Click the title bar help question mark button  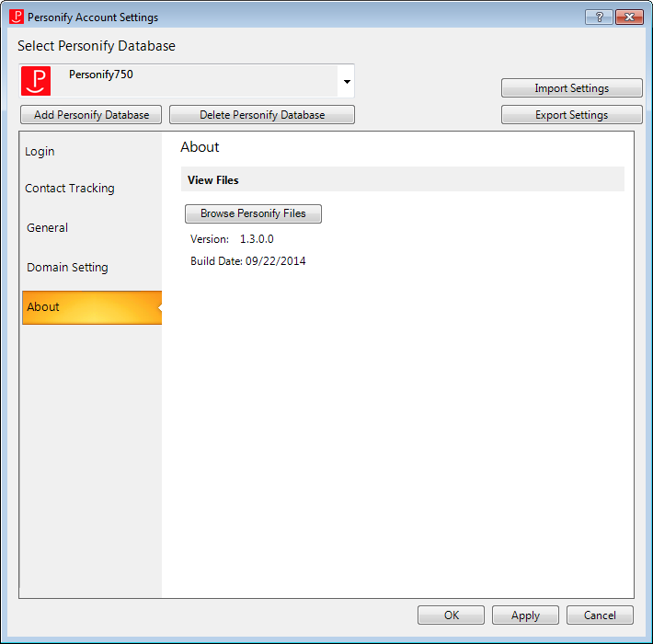(x=599, y=17)
